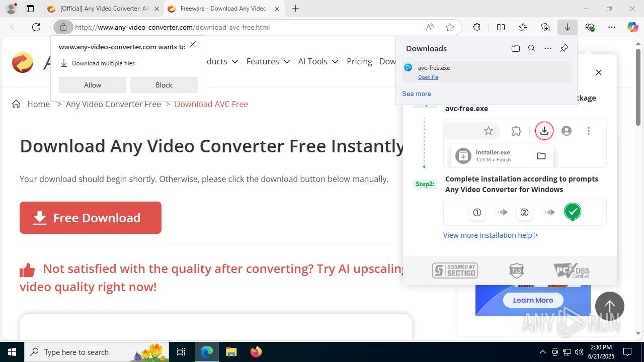Search downloads using magnifier icon
The width and height of the screenshot is (644, 362).
click(531, 48)
